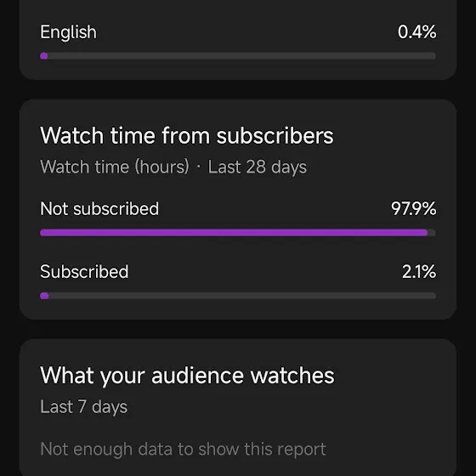This screenshot has height=476, width=476.
Task: Tap the language card containing English
Action: click(x=238, y=39)
